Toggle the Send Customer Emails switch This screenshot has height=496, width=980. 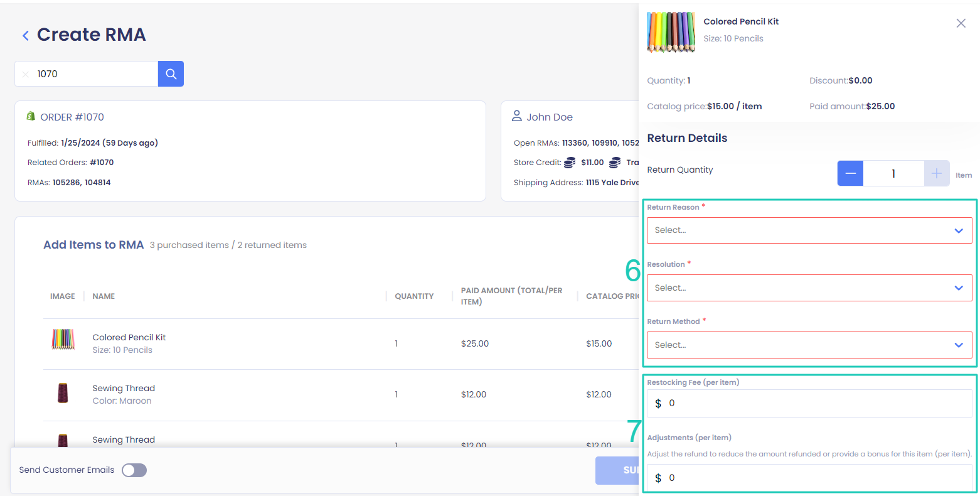(134, 470)
